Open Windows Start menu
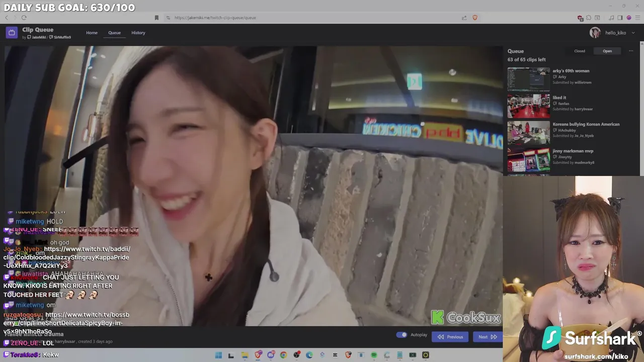Screen dimensions: 644x362 click(218, 355)
